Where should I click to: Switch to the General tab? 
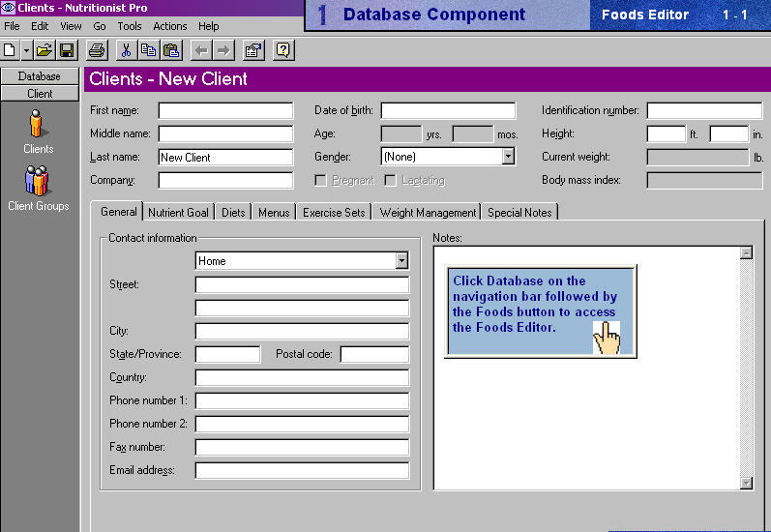[x=118, y=212]
